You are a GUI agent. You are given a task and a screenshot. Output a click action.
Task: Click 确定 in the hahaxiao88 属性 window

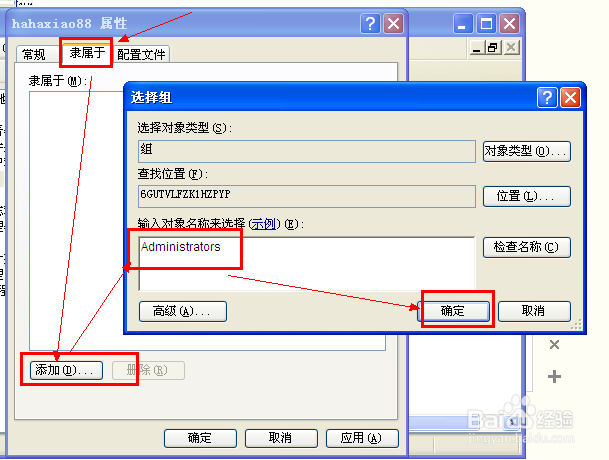tap(200, 438)
